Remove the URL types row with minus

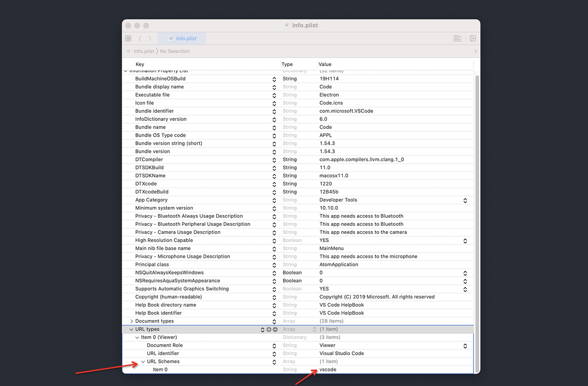(275, 329)
